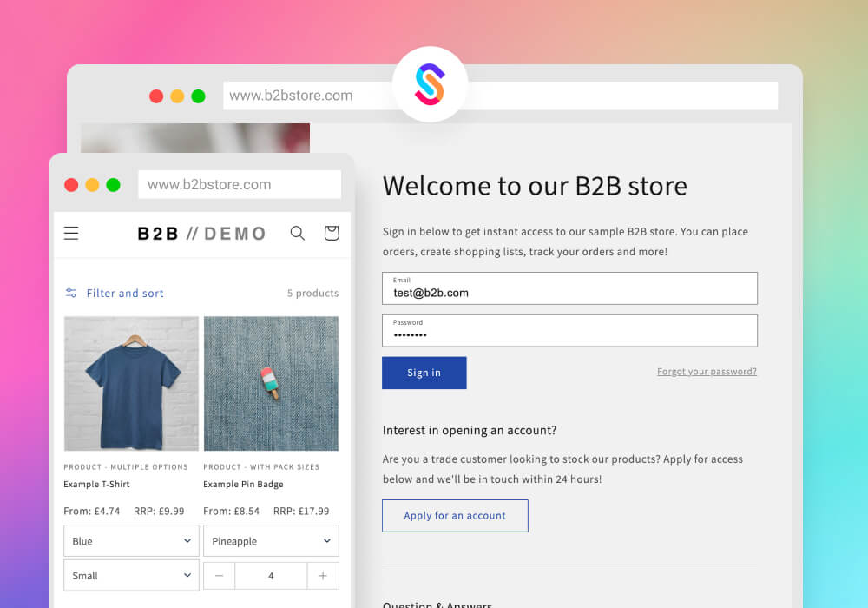Click the 'From: £4.74' price

(x=92, y=511)
